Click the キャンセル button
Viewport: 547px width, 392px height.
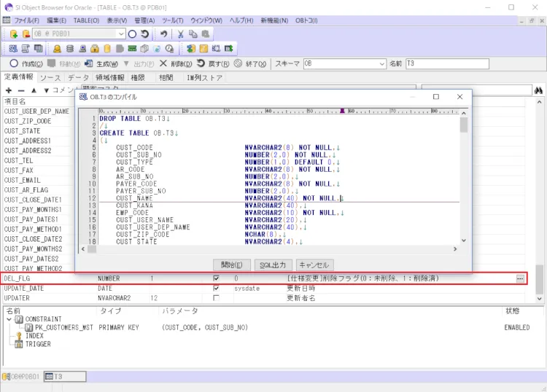tap(314, 264)
